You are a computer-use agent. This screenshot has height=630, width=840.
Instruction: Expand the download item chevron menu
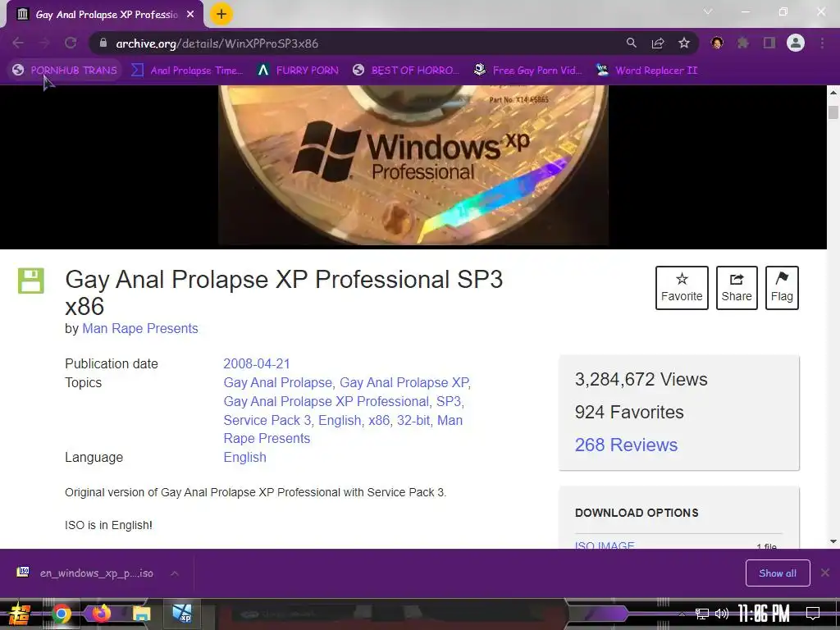coord(175,573)
